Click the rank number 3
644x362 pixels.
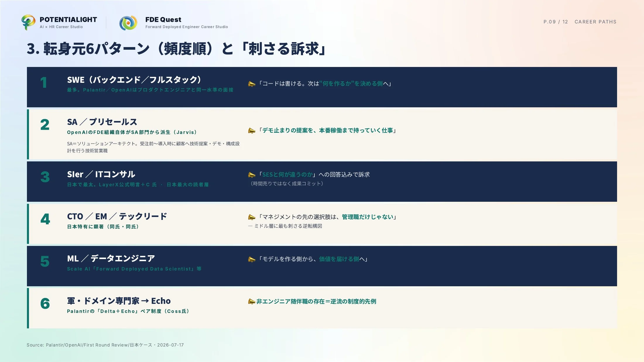coord(45,177)
